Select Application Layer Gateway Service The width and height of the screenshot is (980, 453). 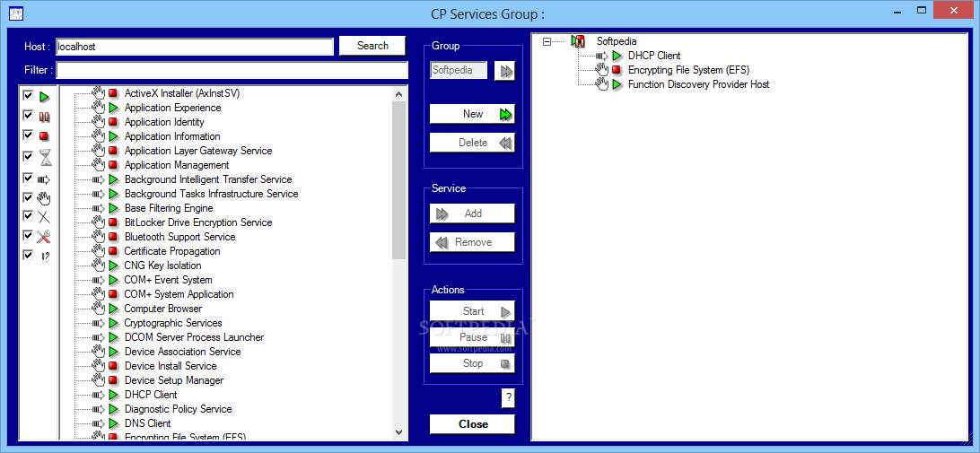[198, 151]
